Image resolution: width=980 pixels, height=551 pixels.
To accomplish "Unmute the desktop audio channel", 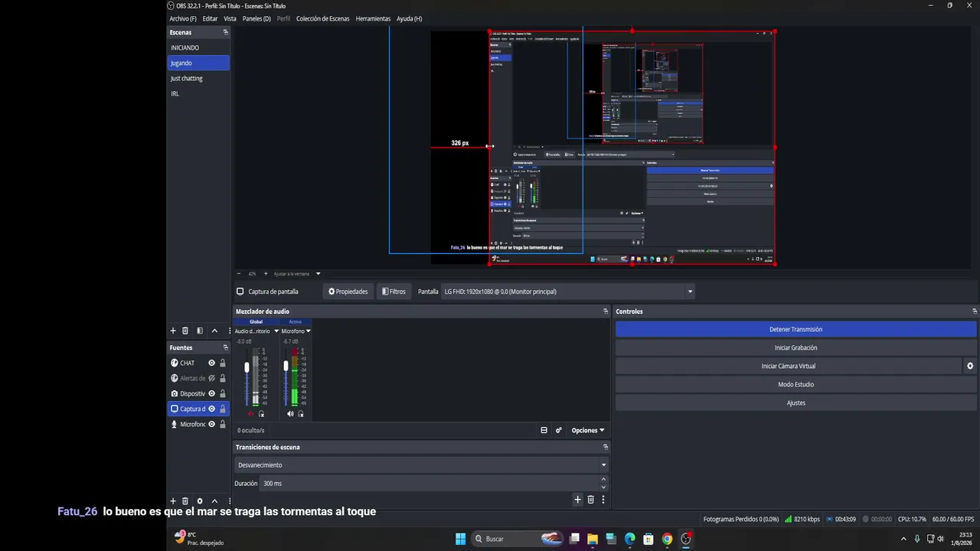I will click(x=250, y=414).
